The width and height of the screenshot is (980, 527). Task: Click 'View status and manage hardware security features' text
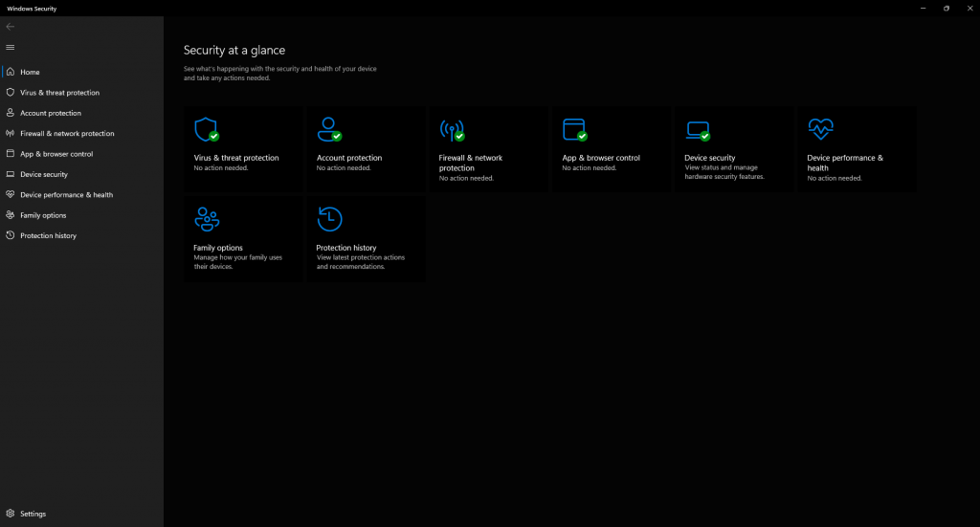pos(724,172)
